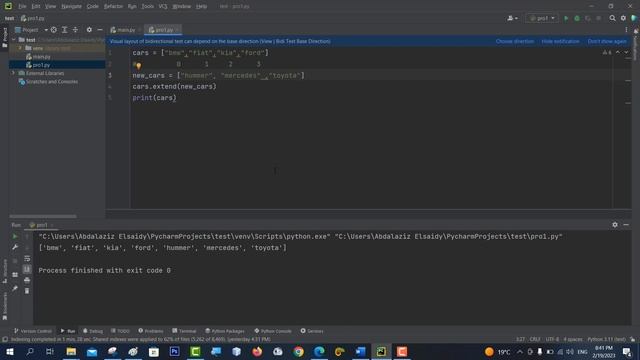Start debugging with the green bug icon

click(577, 18)
